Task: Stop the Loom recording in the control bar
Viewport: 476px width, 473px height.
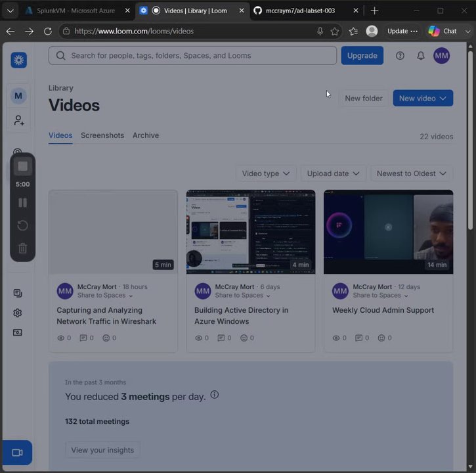Action: 22,166
